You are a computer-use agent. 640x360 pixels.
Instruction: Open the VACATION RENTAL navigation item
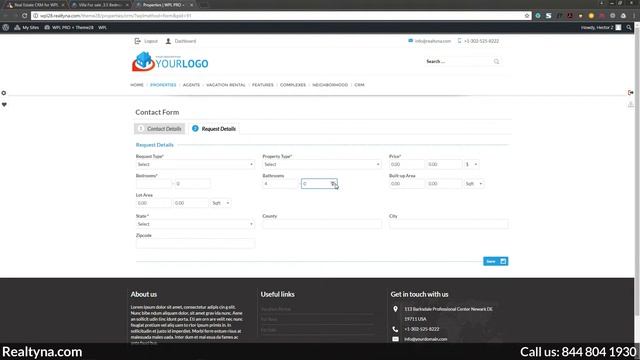(x=226, y=85)
